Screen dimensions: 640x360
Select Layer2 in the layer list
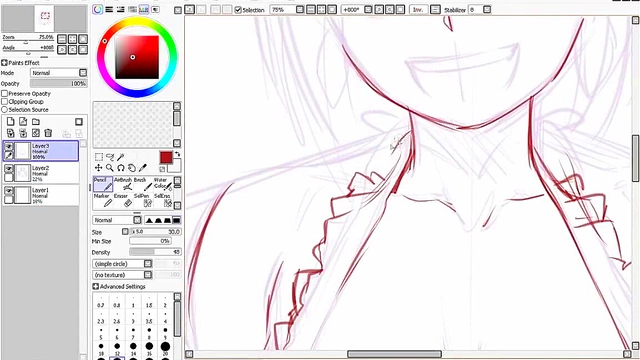coord(41,173)
